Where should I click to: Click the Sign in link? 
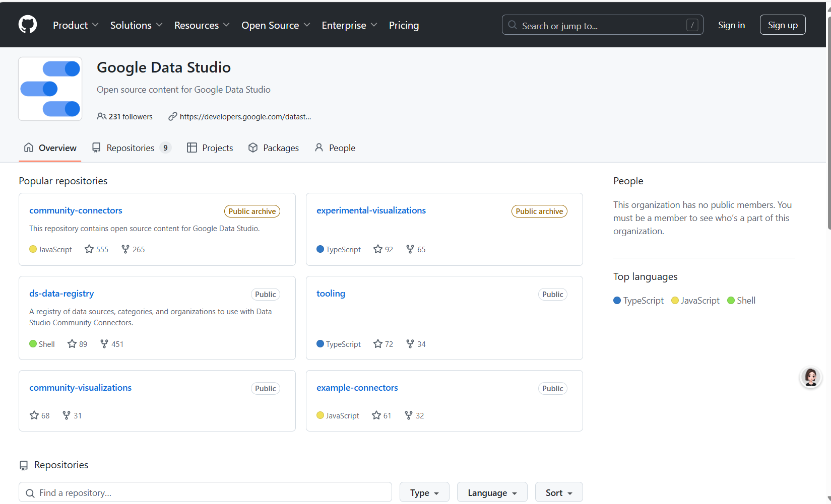[x=731, y=25]
